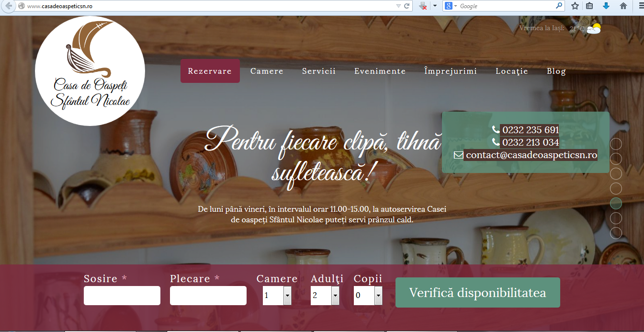Open downloads with the blue arrow icon
The height and width of the screenshot is (332, 644).
[607, 6]
